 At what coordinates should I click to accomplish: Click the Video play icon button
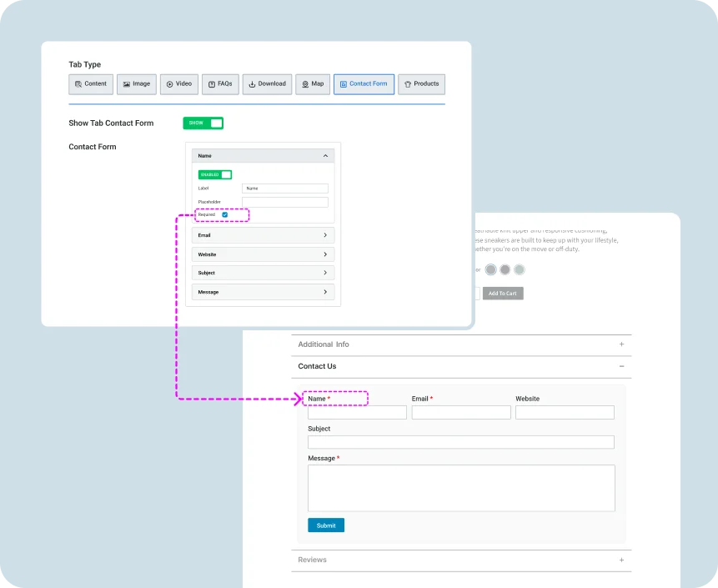click(x=169, y=83)
